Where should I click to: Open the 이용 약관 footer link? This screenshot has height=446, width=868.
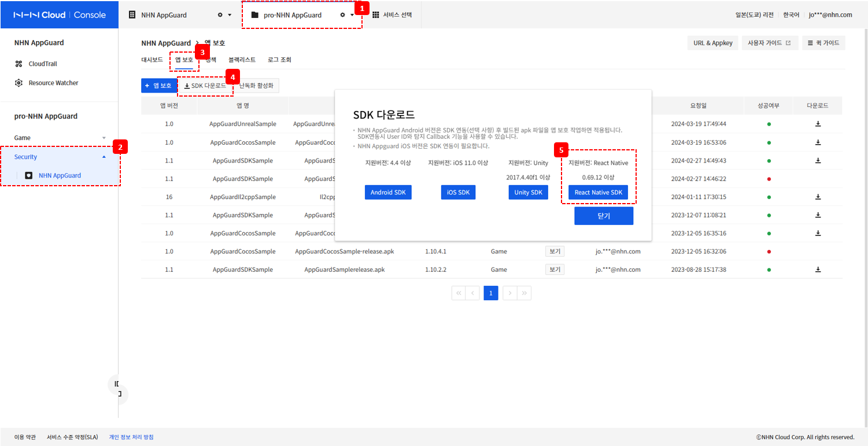(x=25, y=437)
